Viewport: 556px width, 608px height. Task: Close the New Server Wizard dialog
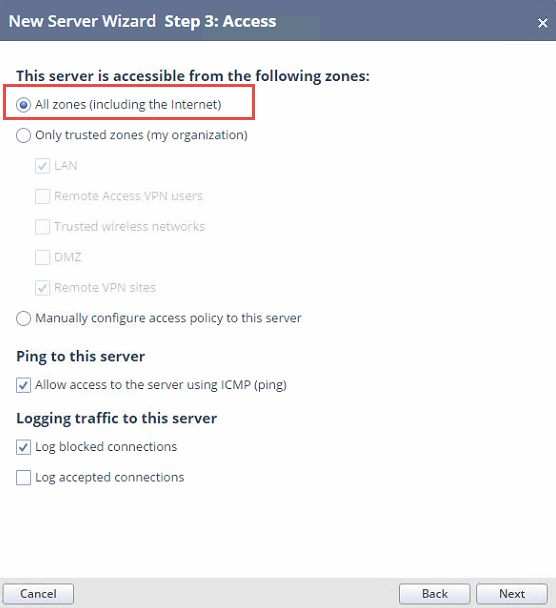(542, 23)
